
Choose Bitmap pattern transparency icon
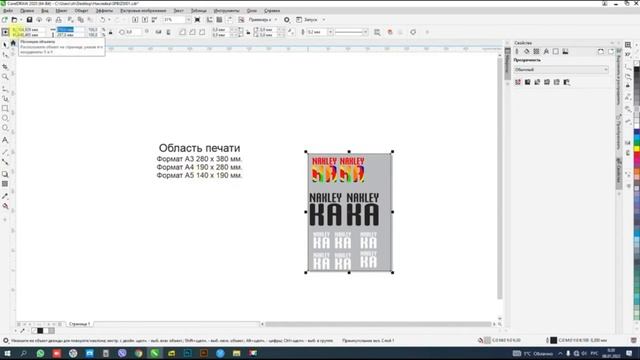(557, 82)
